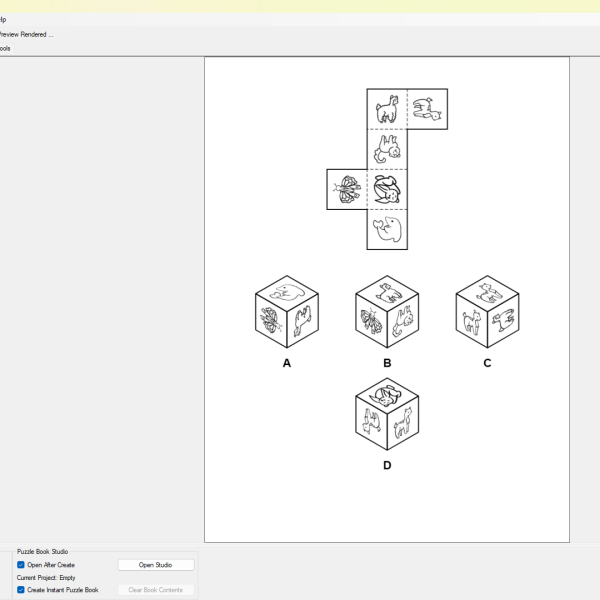600x600 pixels.
Task: Select cube option D in the preview
Action: (x=387, y=414)
